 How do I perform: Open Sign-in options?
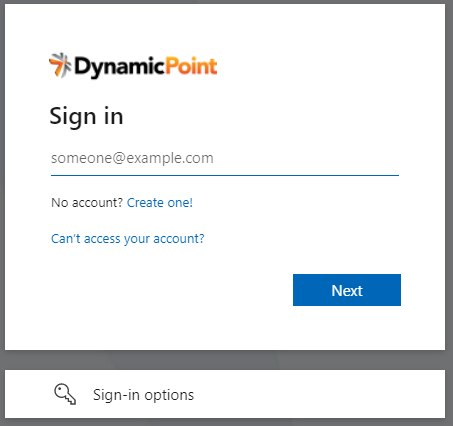click(x=225, y=394)
